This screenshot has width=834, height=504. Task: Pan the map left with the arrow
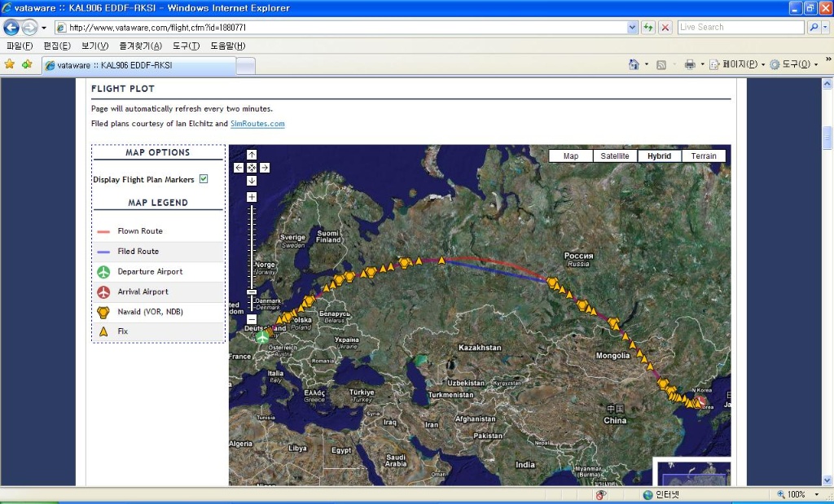point(239,168)
